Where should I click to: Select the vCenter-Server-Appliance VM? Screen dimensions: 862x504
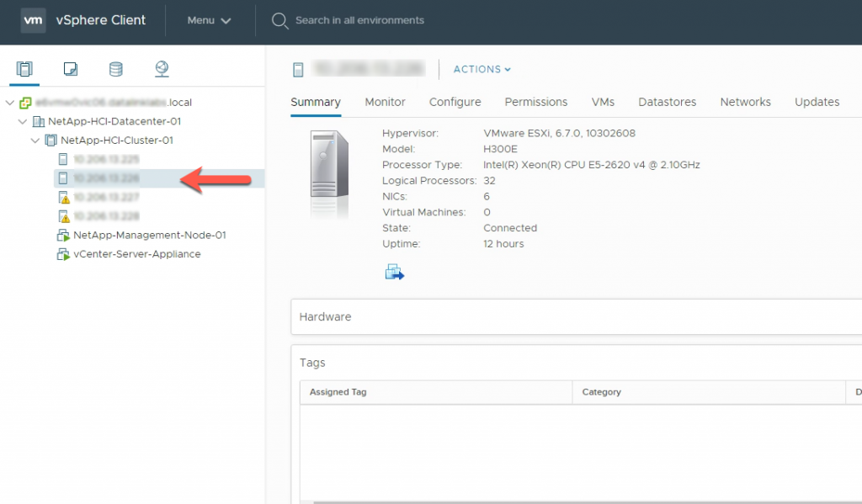pos(137,254)
